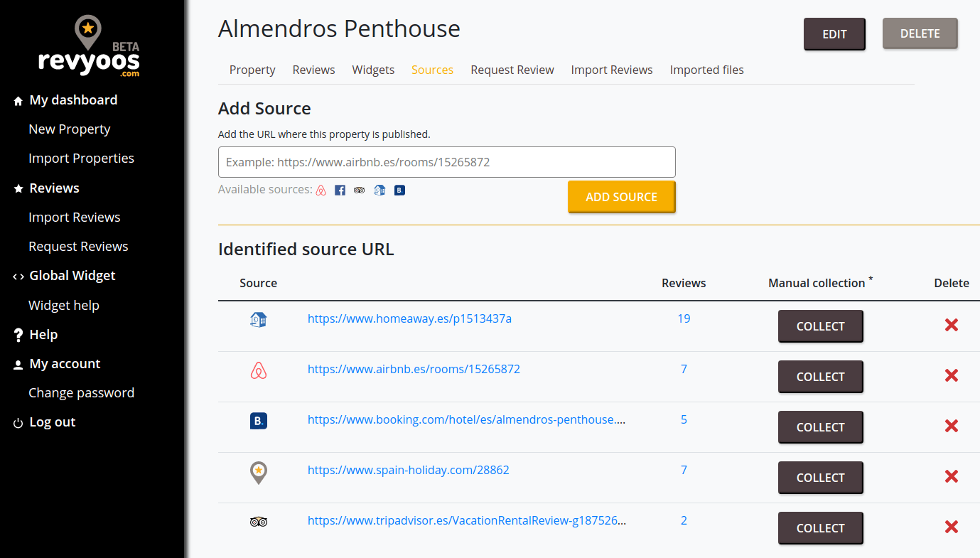
Task: Focus the source URL input field
Action: (446, 162)
